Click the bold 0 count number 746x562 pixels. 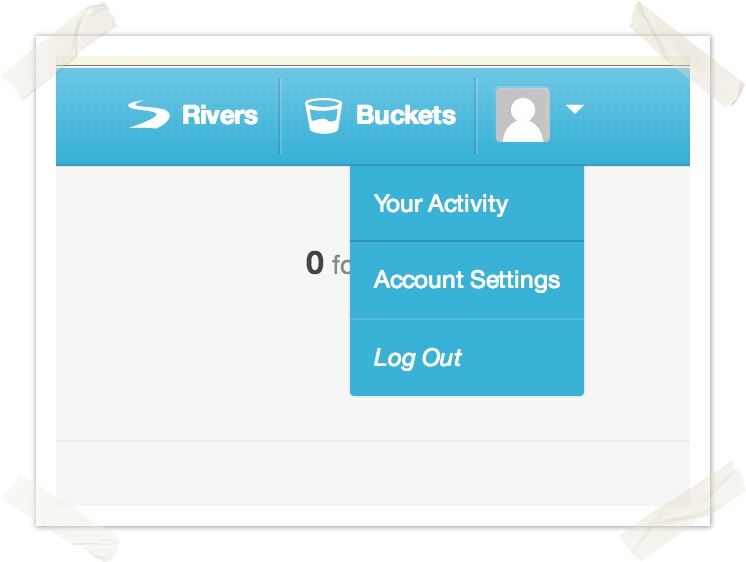315,264
